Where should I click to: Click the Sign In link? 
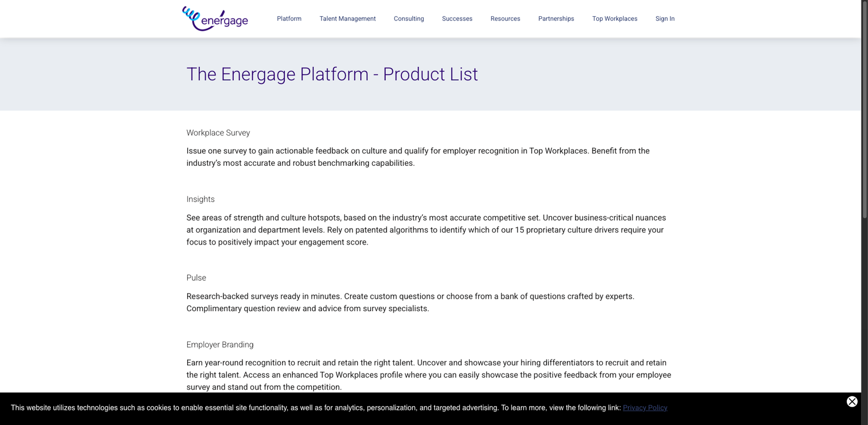pos(665,18)
